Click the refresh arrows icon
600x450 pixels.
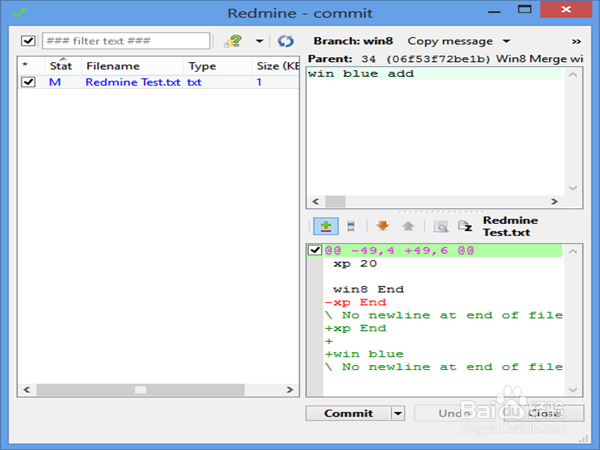[x=285, y=41]
